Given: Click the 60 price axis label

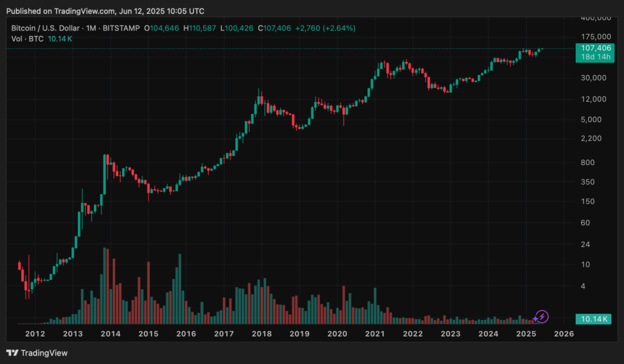Looking at the screenshot, I should (x=586, y=223).
